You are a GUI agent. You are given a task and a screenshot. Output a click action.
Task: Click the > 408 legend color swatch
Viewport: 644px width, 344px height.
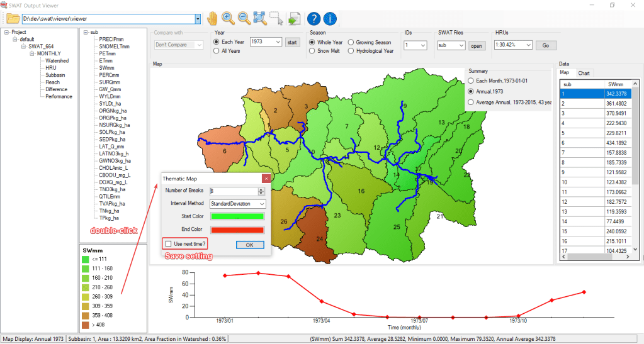[86, 325]
